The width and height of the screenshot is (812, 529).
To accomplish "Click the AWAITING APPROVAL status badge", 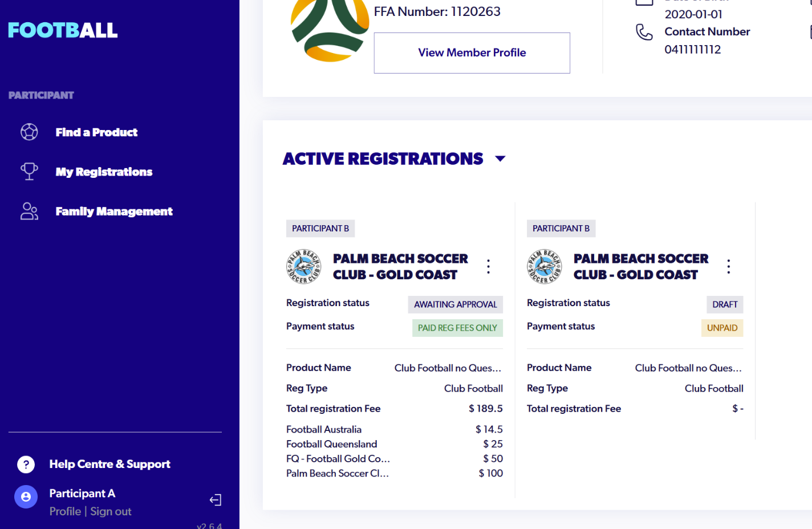I will 455,304.
